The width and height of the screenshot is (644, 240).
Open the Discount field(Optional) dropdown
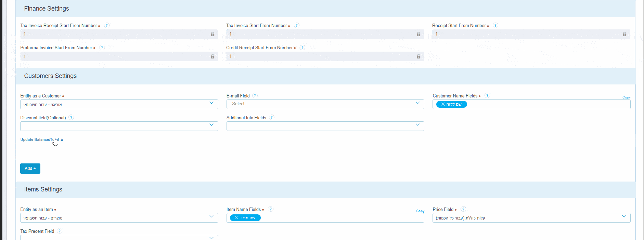click(119, 126)
